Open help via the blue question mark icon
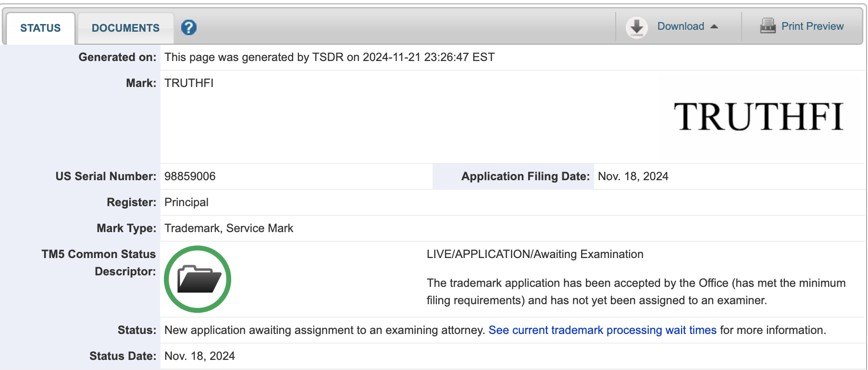This screenshot has height=370, width=868. coord(189,27)
